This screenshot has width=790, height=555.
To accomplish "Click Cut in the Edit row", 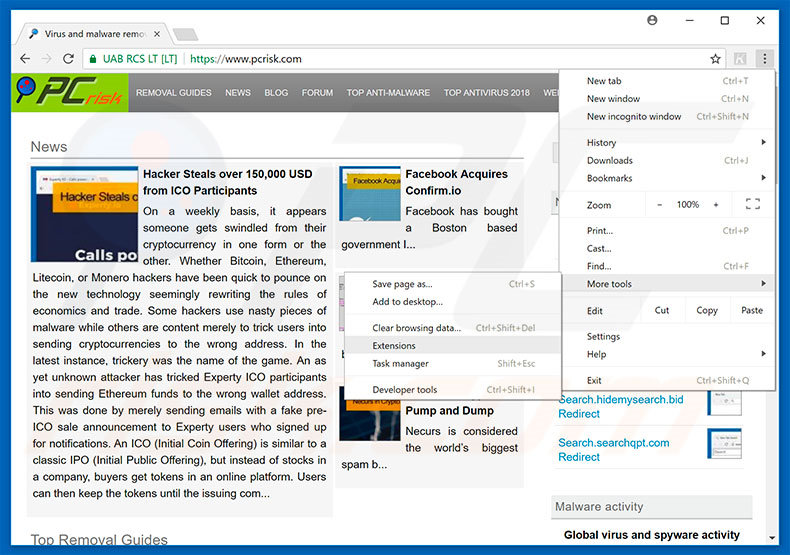I will coord(662,310).
